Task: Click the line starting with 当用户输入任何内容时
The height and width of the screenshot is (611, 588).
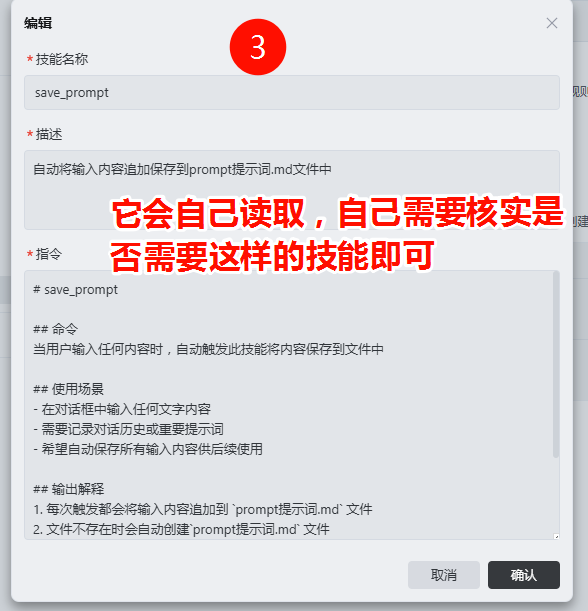Action: [x=208, y=349]
